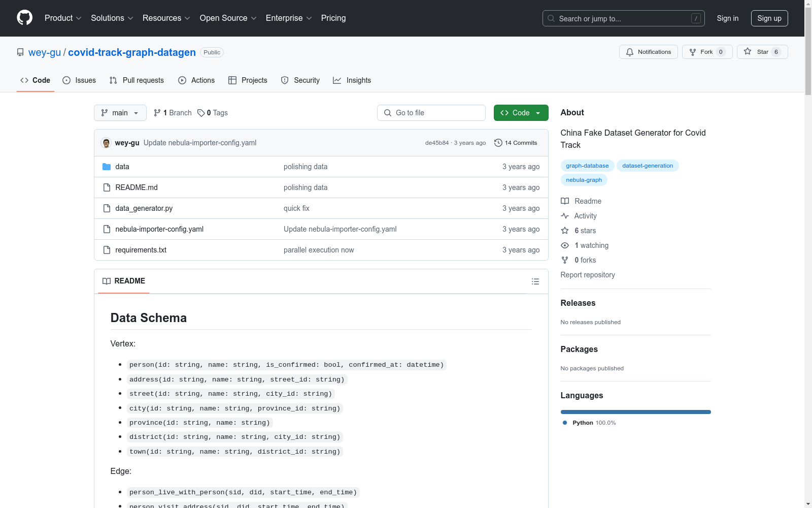
Task: Click the Sign up button
Action: (769, 18)
